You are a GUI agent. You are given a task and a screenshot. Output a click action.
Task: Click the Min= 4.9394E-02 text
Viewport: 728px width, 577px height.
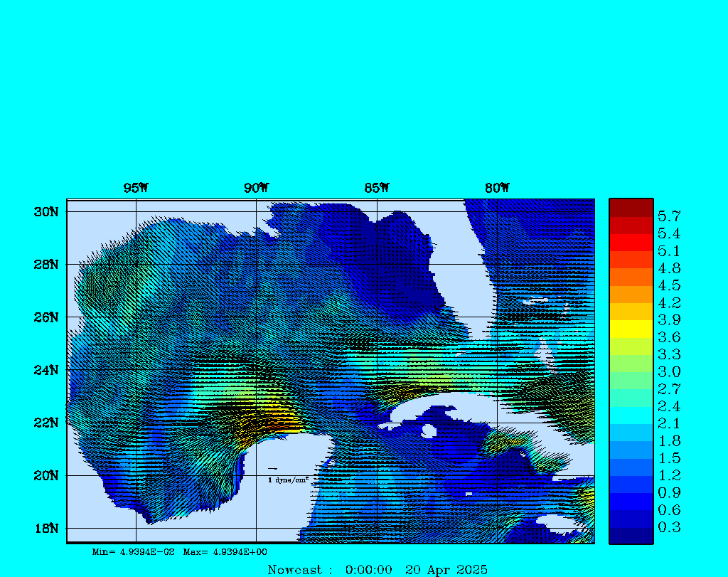coord(134,552)
